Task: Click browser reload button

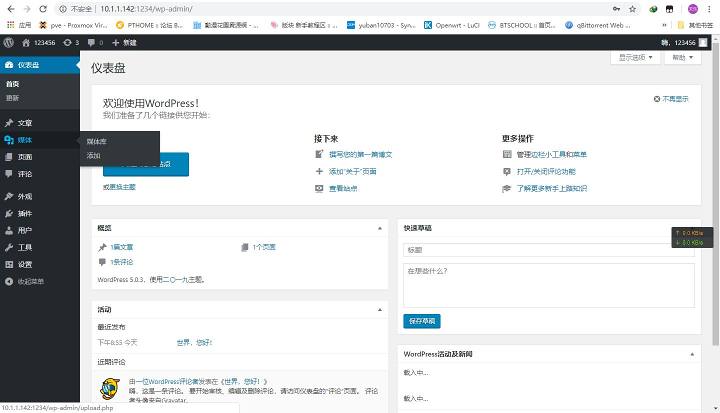Action: (x=43, y=9)
